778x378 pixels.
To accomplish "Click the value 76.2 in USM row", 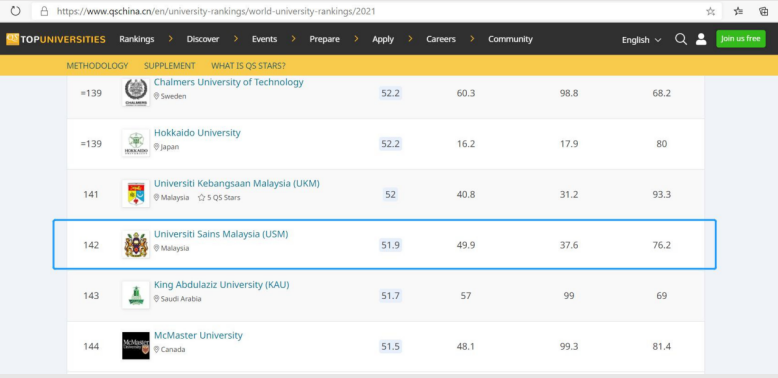I will pos(661,245).
